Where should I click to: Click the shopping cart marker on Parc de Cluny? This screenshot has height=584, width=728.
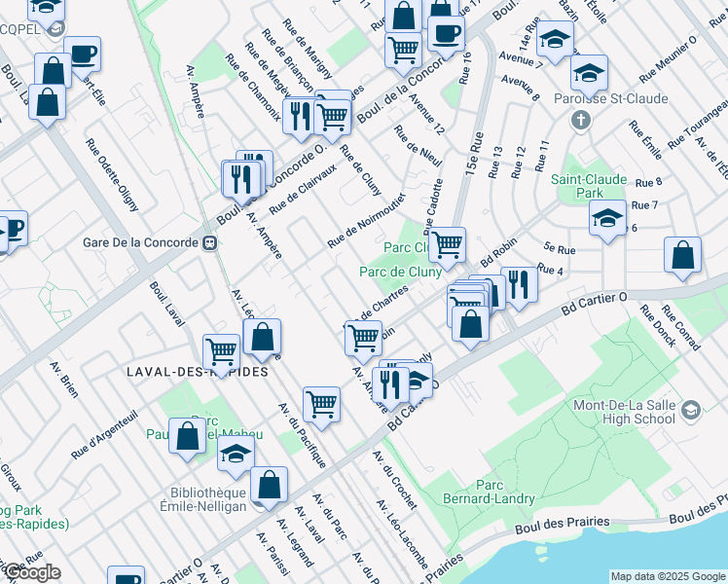click(x=447, y=246)
